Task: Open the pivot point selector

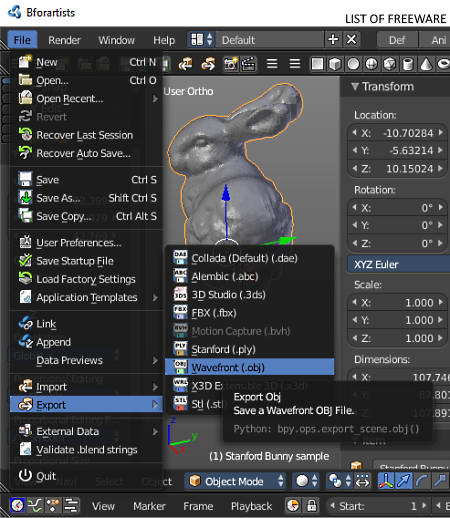Action: tap(339, 481)
